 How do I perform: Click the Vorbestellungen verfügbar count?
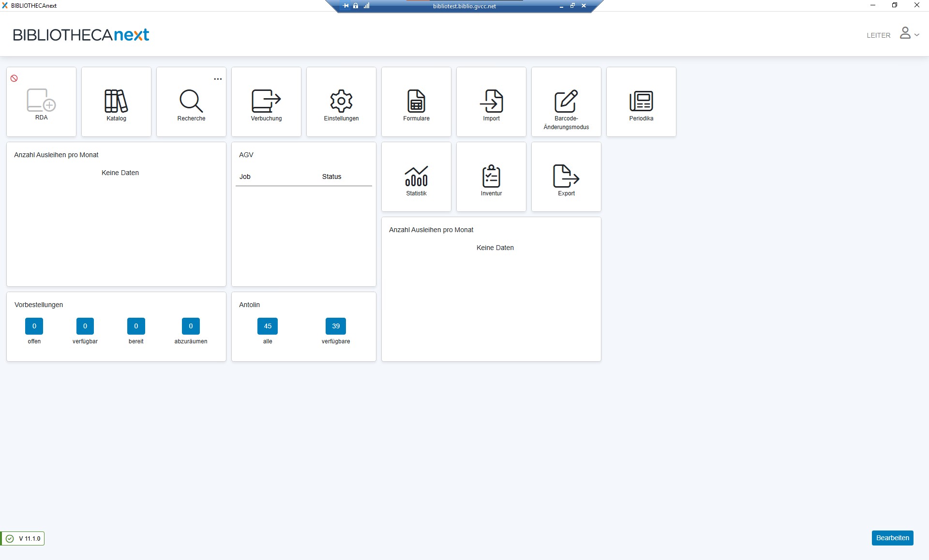coord(85,326)
